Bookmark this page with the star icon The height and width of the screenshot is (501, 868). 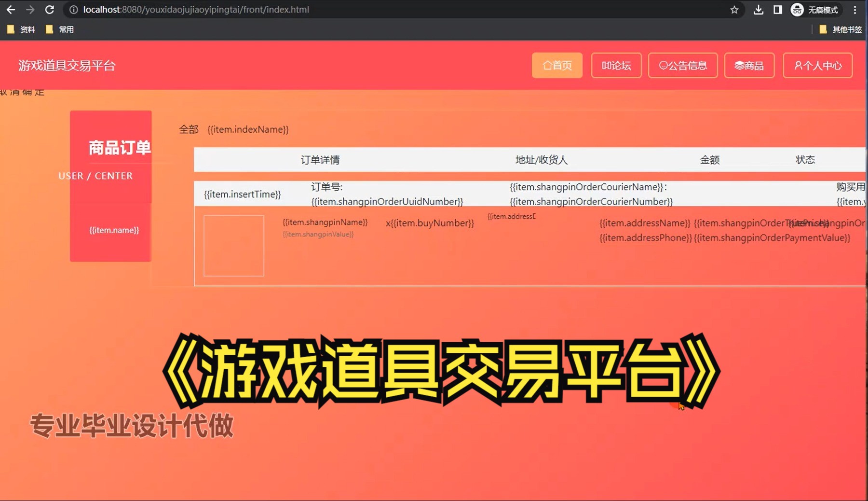click(x=734, y=10)
